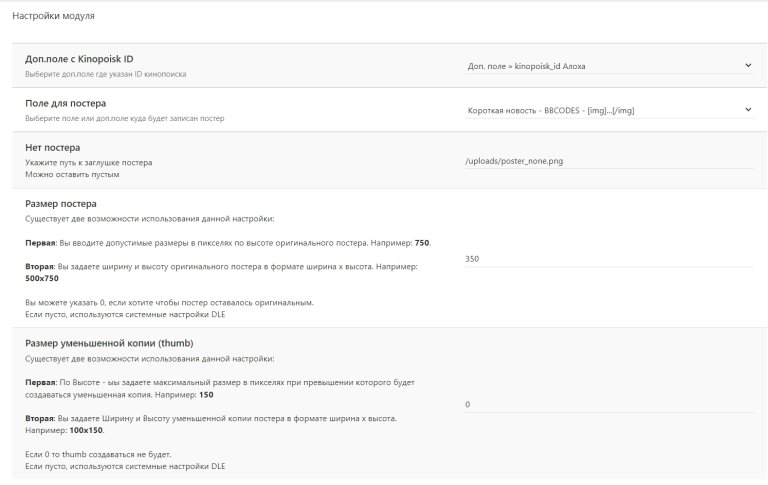The image size is (768, 485).
Task: Click the bold example value '750'
Action: [422, 243]
